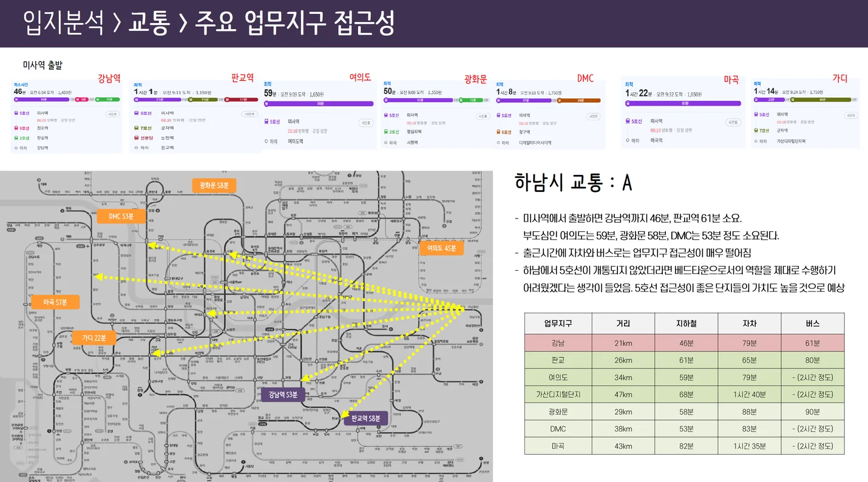This screenshot has width=868, height=482.
Task: Click 5호선 train icon in 여의도 route card
Action: click(266, 121)
